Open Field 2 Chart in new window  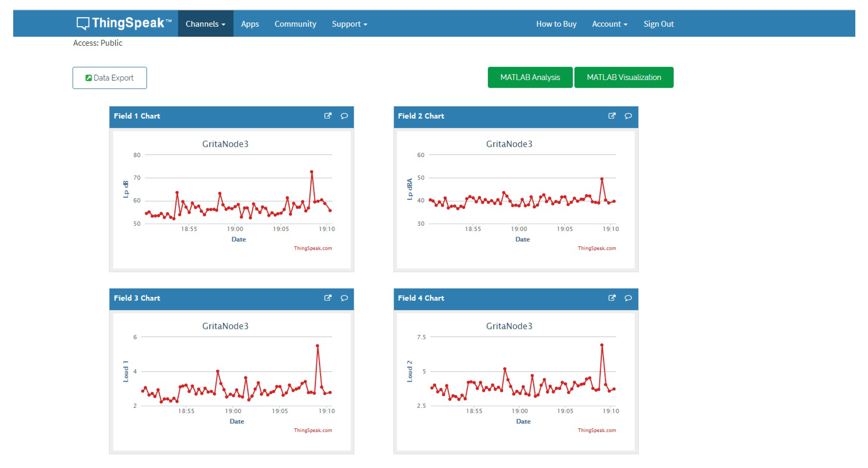click(611, 116)
